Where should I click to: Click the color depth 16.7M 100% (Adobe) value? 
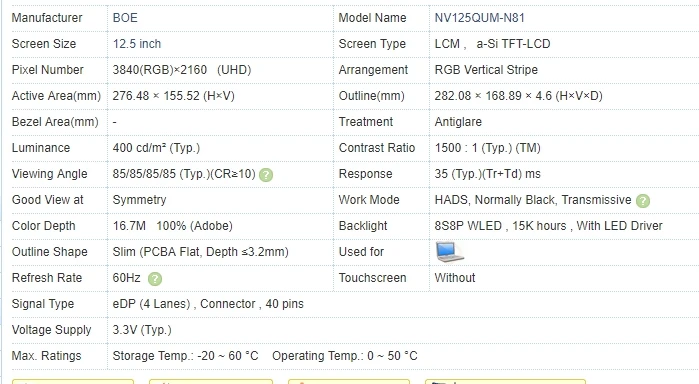pyautogui.click(x=173, y=226)
